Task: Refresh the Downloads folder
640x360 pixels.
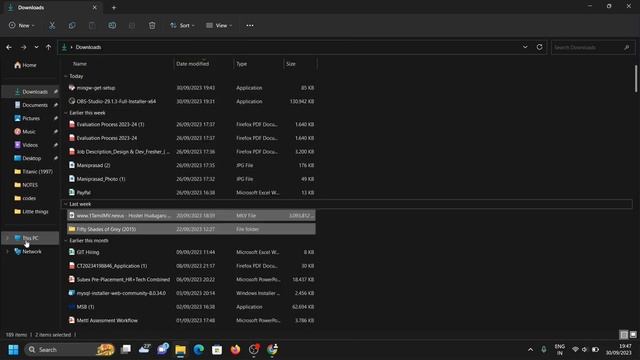Action: click(x=539, y=47)
